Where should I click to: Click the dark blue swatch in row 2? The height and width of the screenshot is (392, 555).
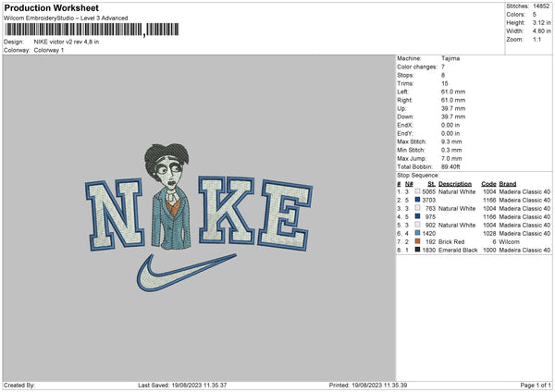[x=417, y=200]
